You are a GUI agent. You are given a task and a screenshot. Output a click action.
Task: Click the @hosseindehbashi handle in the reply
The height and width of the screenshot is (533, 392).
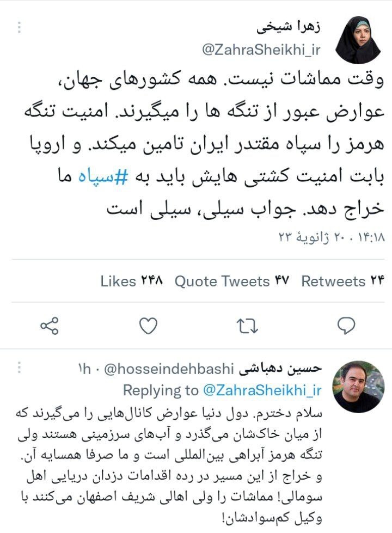click(169, 369)
